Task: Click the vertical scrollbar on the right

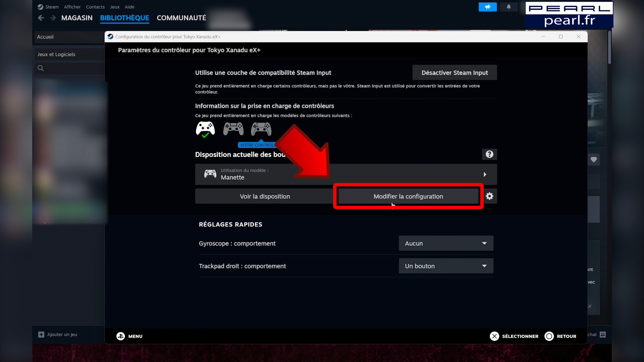Action: coord(609,47)
